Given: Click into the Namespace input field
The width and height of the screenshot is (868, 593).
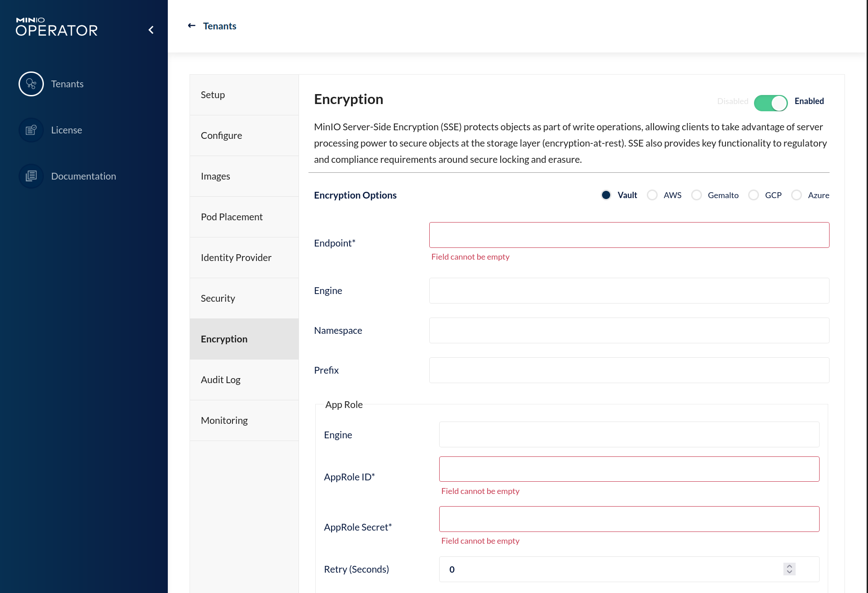Looking at the screenshot, I should (x=629, y=331).
